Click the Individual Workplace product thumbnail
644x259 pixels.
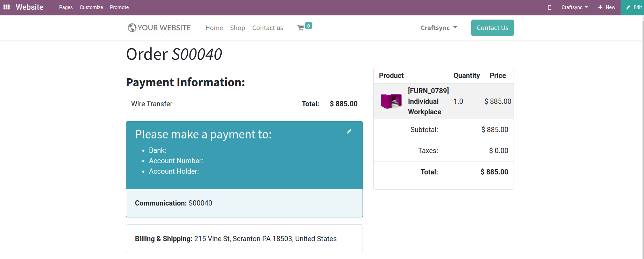(x=391, y=101)
